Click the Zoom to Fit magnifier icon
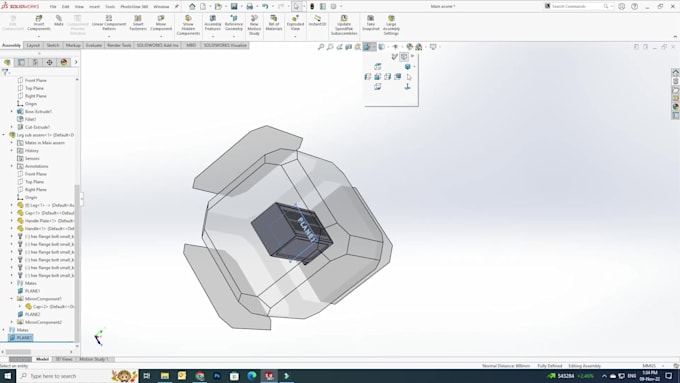The height and width of the screenshot is (383, 680). pyautogui.click(x=321, y=47)
